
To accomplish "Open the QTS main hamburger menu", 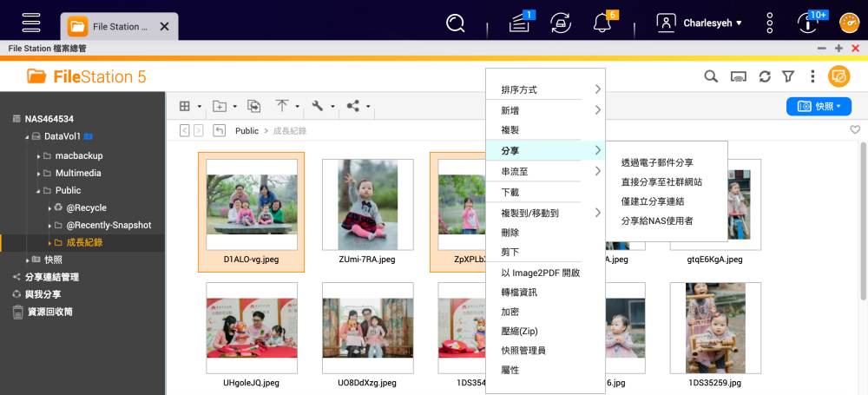I will [31, 23].
